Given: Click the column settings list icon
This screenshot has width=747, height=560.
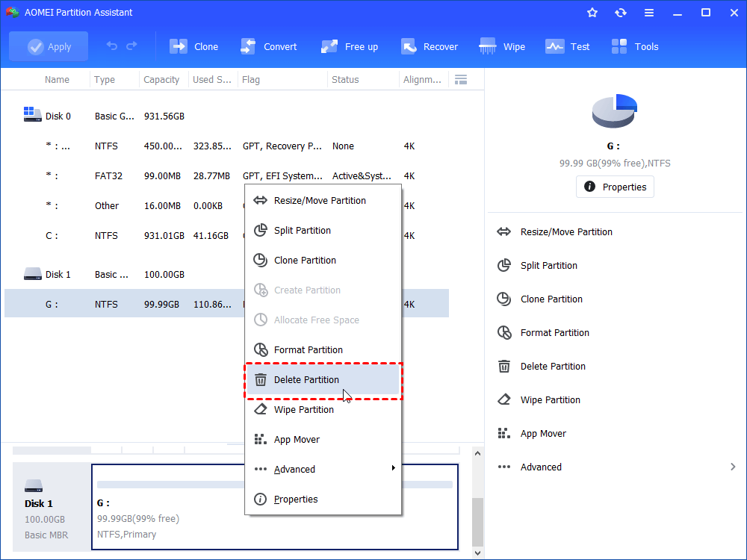Looking at the screenshot, I should [x=461, y=80].
